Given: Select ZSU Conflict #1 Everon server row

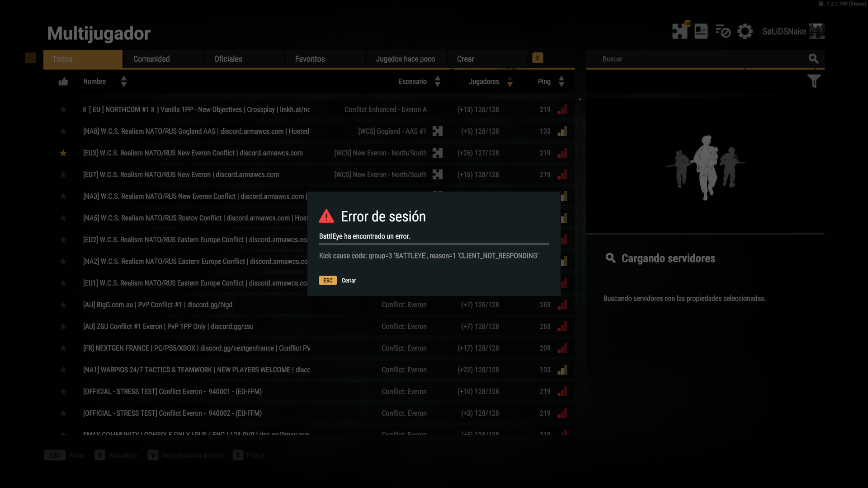Looking at the screenshot, I should pyautogui.click(x=309, y=327).
